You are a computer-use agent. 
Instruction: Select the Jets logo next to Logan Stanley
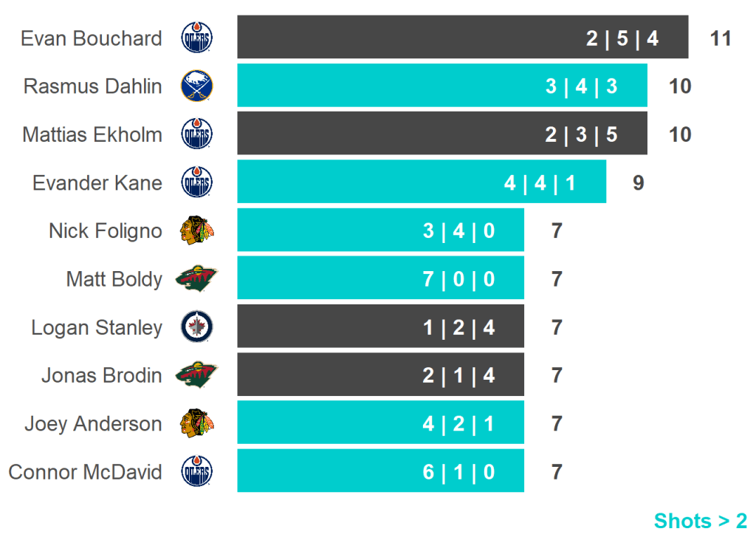coord(196,327)
